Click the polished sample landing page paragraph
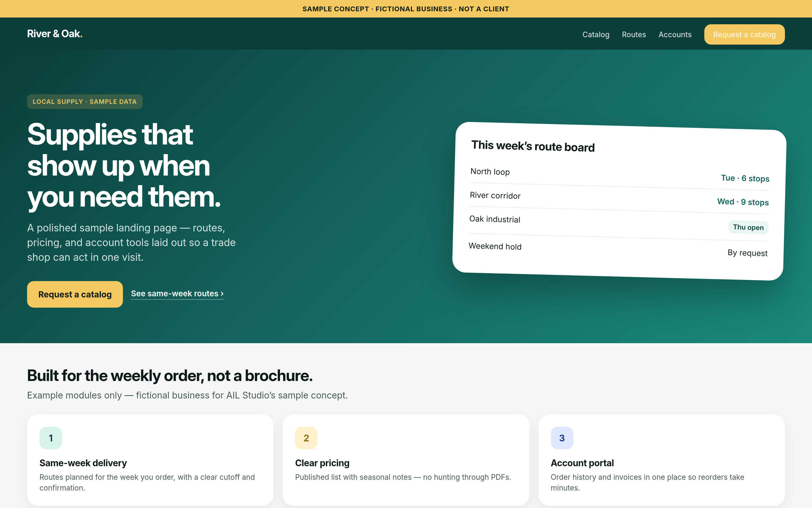 (131, 243)
